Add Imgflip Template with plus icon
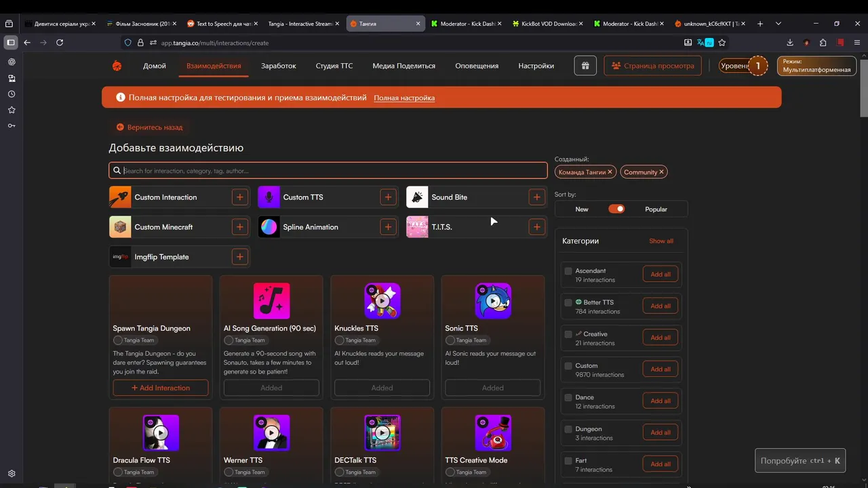Viewport: 868px width, 488px height. [x=239, y=257]
